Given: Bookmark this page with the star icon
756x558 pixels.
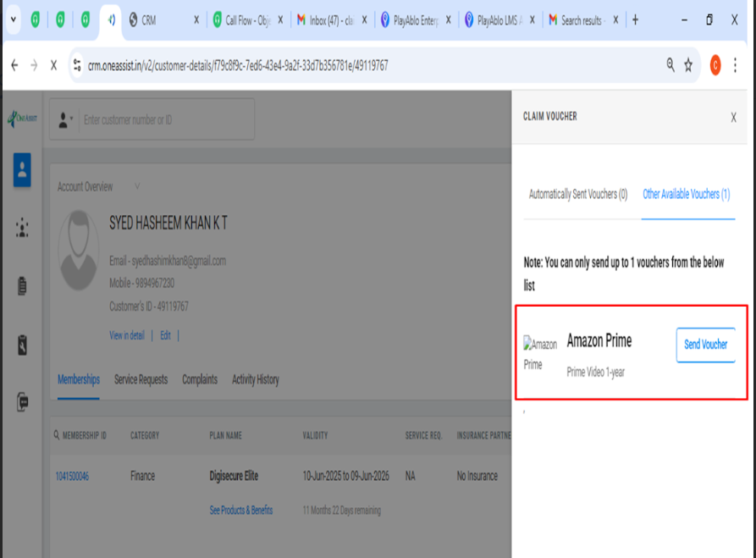Looking at the screenshot, I should coord(688,65).
